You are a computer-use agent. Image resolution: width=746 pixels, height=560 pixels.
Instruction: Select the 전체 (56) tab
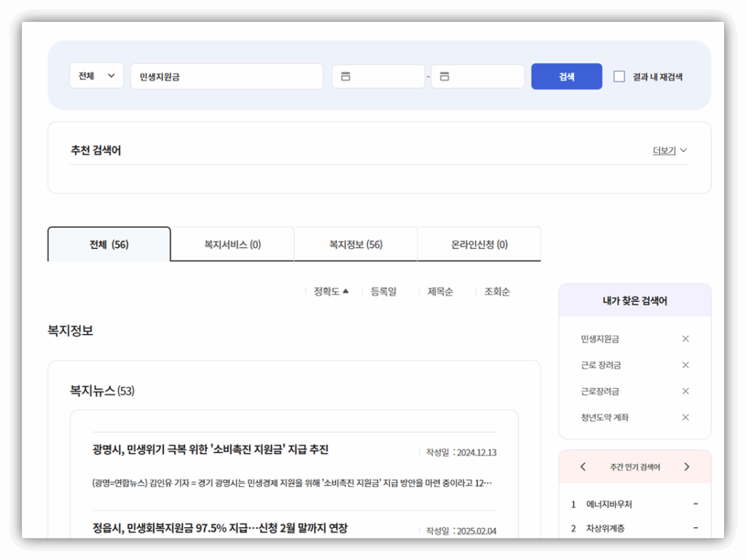pos(109,245)
